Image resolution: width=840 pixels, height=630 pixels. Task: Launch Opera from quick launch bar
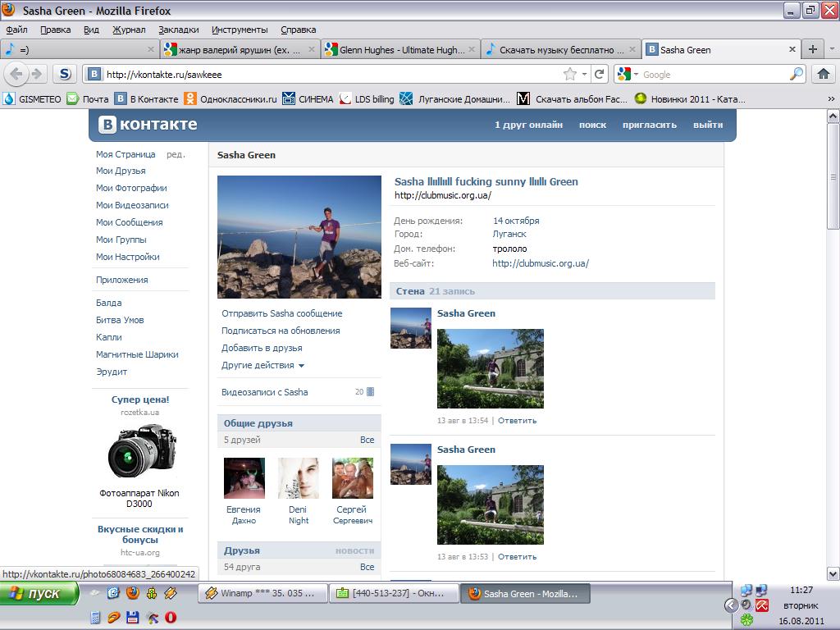pyautogui.click(x=171, y=618)
